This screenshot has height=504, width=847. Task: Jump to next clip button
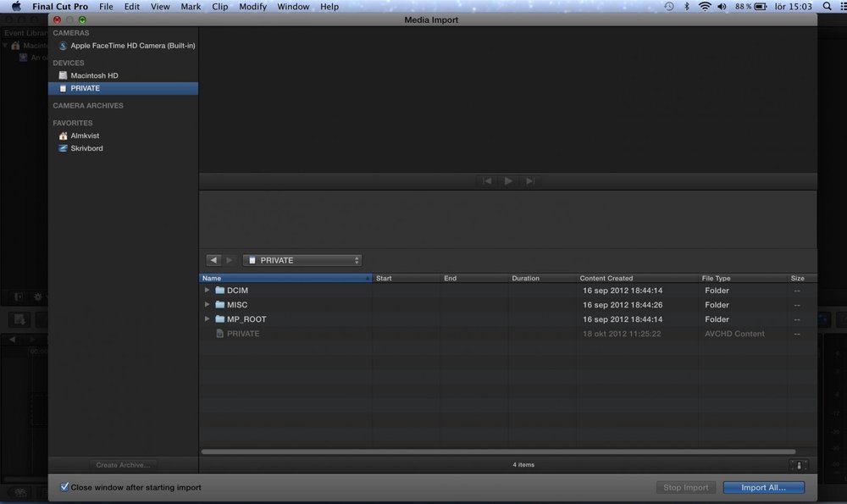pos(530,181)
